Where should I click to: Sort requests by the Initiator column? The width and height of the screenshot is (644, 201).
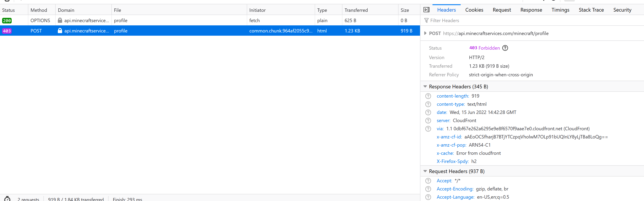tap(281, 10)
